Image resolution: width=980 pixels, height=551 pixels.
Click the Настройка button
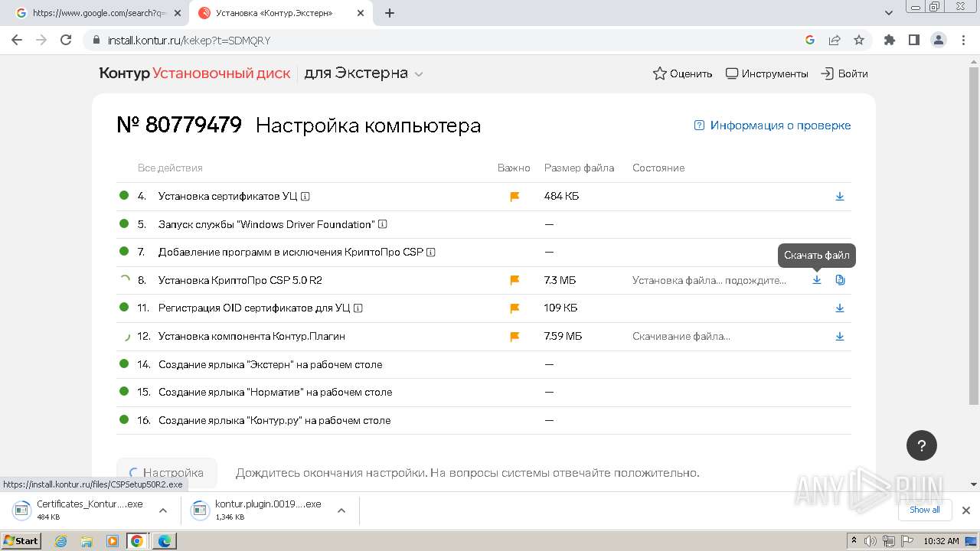(x=167, y=473)
